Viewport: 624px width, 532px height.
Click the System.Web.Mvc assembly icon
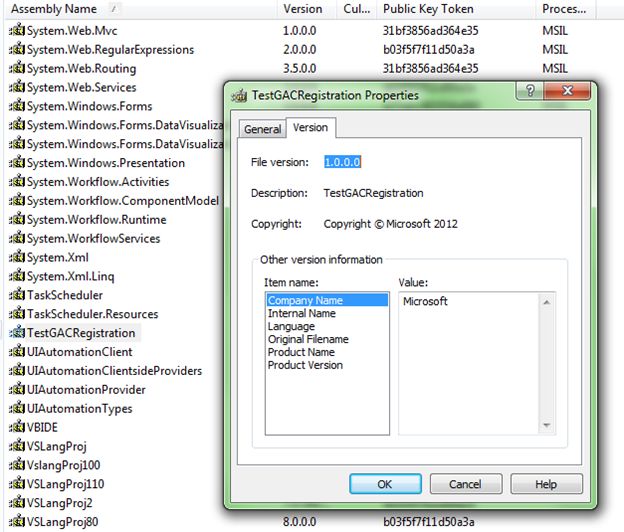tap(17, 30)
